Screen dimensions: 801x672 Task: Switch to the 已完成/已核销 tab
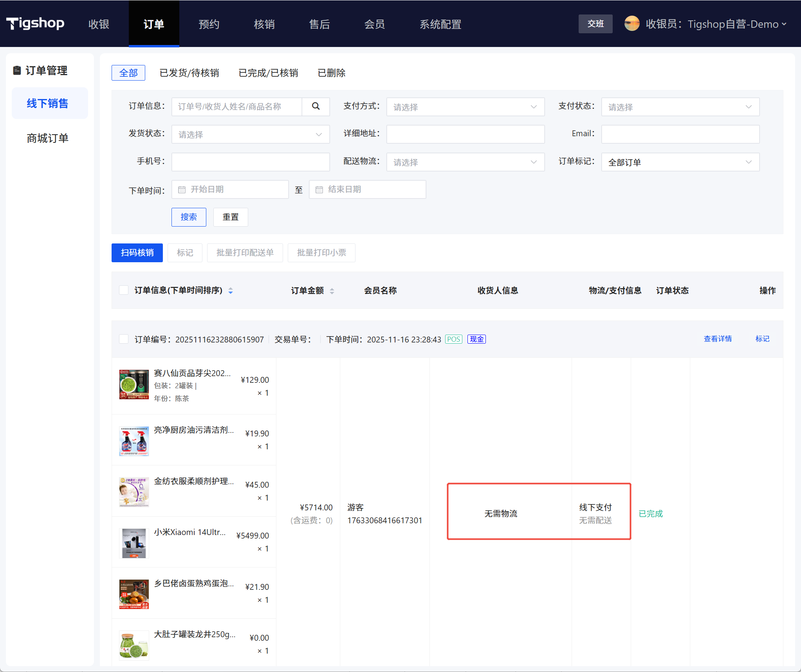(268, 73)
